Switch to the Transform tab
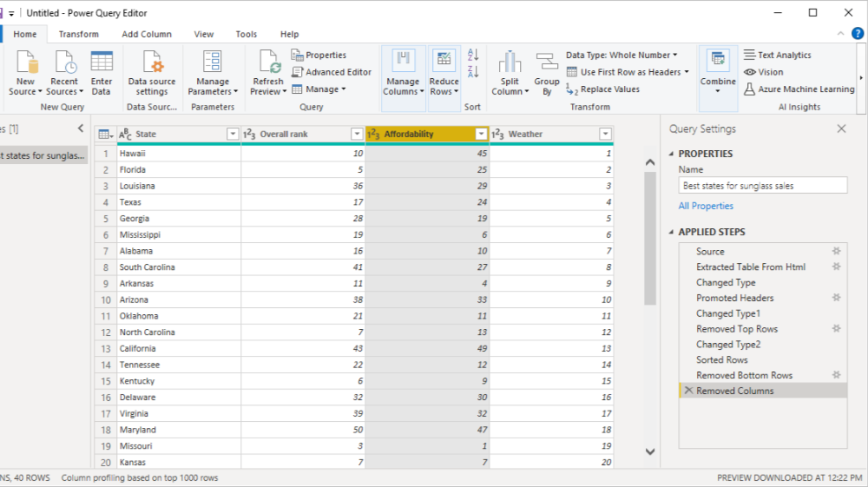This screenshot has width=868, height=487. [79, 35]
